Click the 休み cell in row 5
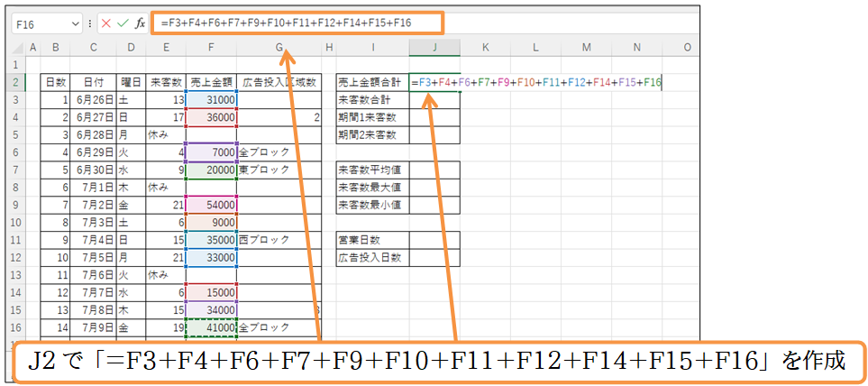Viewport: 868px width, 386px height. 166,134
